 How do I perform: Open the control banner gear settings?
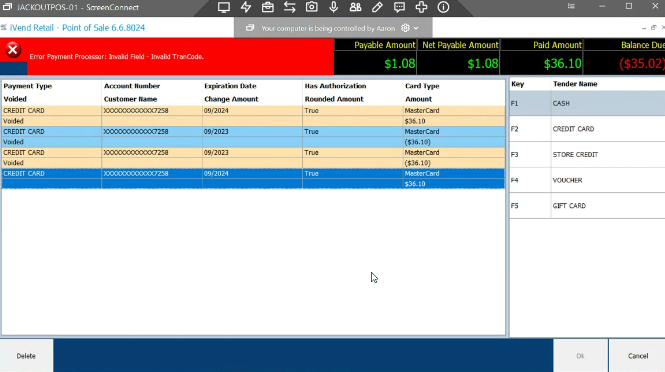click(x=405, y=28)
